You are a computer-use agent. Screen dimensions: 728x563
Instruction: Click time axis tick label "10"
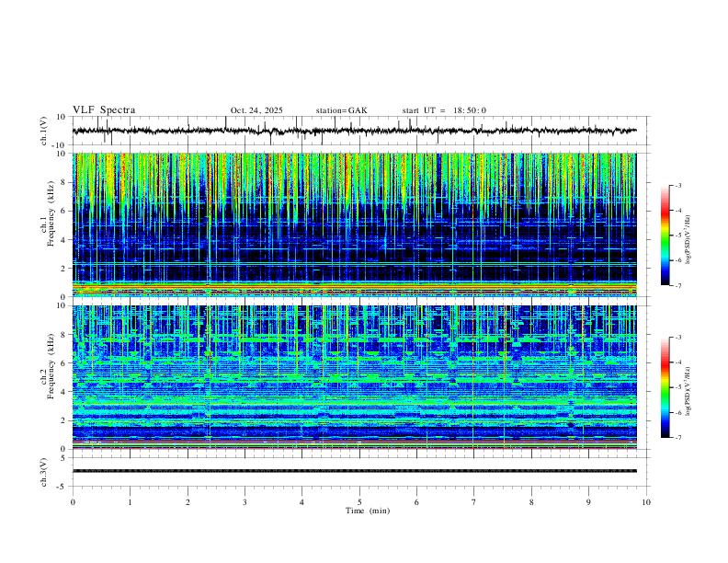[x=646, y=502]
